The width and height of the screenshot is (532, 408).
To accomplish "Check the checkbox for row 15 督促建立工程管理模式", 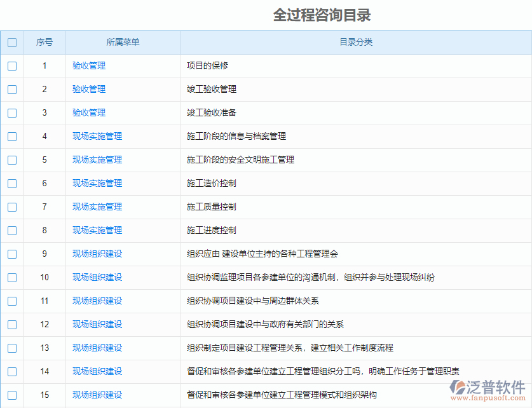I will tap(11, 395).
